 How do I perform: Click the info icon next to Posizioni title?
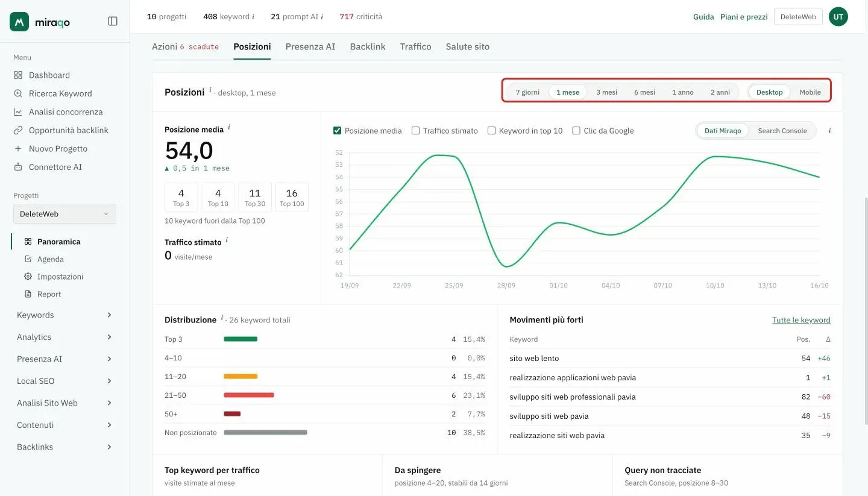point(210,90)
